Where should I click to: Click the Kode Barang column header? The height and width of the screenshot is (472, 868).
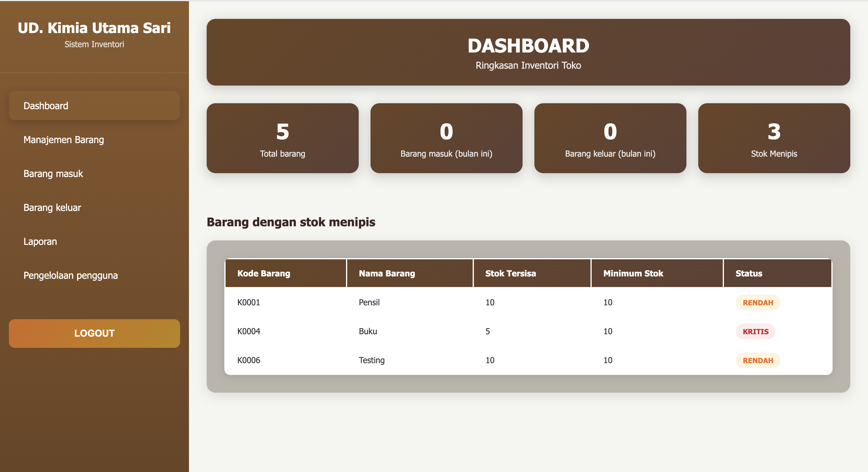[x=263, y=273]
